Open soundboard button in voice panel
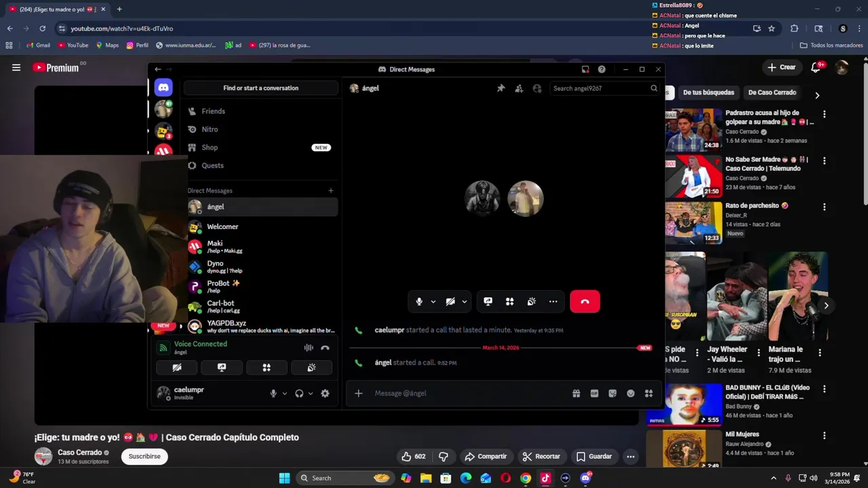This screenshot has width=868, height=488. 311,367
